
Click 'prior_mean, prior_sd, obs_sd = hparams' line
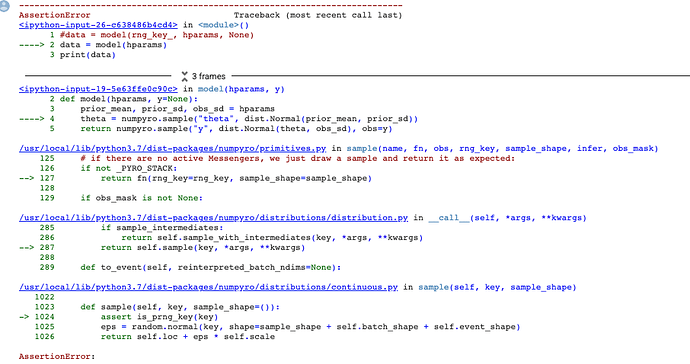[x=177, y=109]
